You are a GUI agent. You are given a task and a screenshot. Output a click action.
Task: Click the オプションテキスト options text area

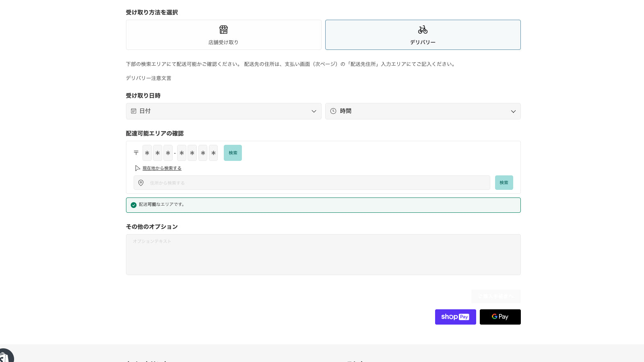tap(323, 255)
